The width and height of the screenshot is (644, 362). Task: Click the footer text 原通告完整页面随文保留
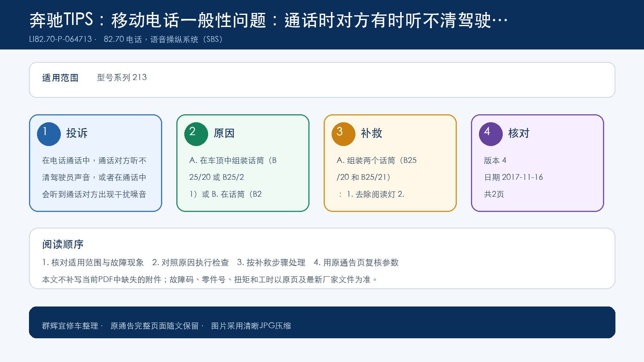[x=155, y=326]
